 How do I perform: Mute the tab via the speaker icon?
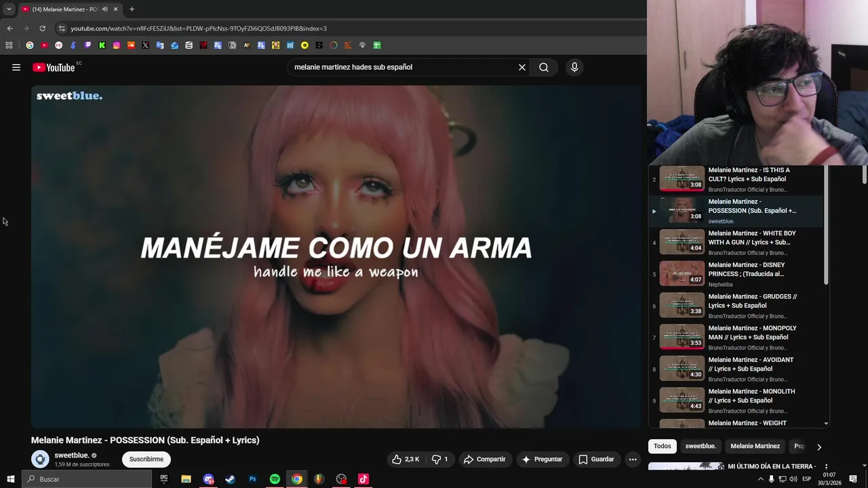(104, 9)
